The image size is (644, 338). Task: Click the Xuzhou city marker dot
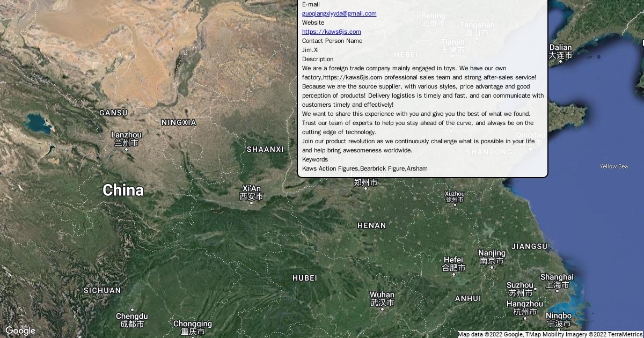[x=455, y=205]
